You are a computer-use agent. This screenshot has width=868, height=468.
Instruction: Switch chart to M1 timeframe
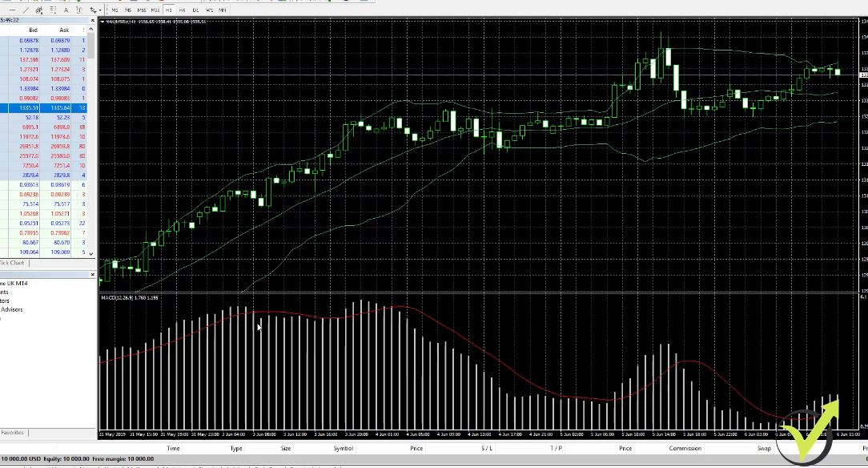pyautogui.click(x=113, y=10)
